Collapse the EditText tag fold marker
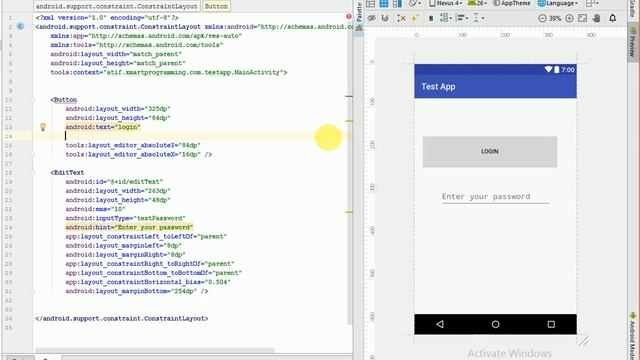The height and width of the screenshot is (360, 640). point(33,172)
